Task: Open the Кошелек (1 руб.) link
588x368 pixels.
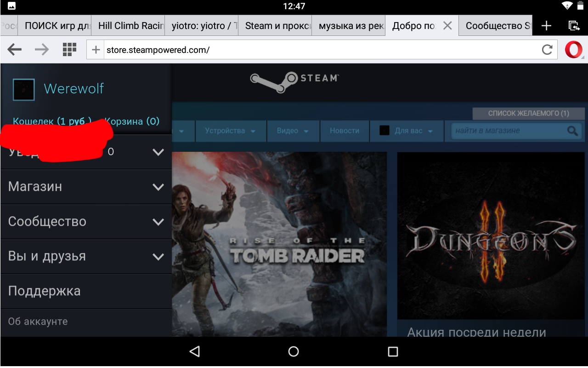Action: pyautogui.click(x=52, y=121)
